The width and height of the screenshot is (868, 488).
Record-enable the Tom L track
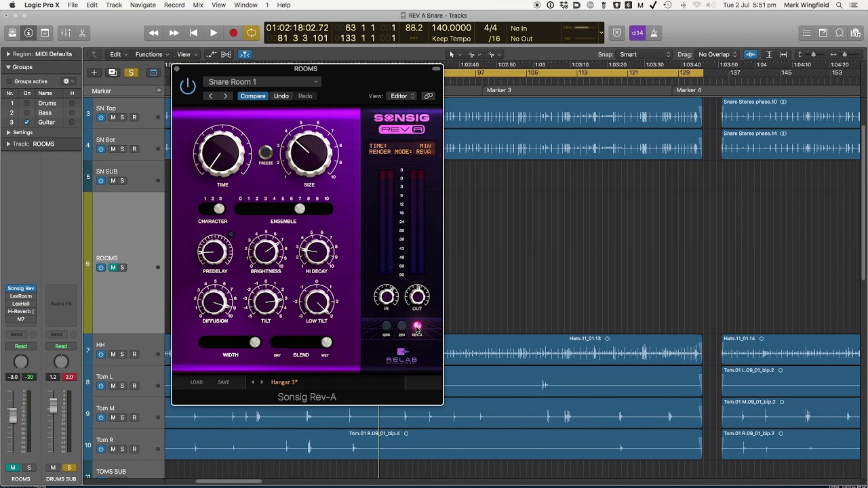[x=134, y=386]
